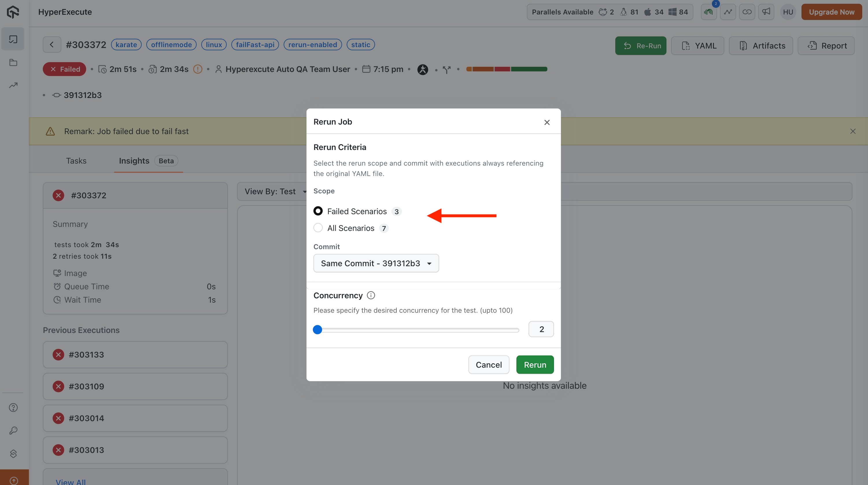Open the projects folder sidebar icon
This screenshot has width=868, height=485.
[13, 63]
